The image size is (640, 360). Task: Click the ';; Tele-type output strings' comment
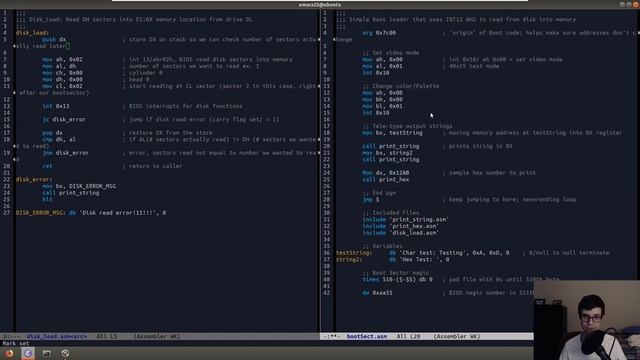click(407, 126)
